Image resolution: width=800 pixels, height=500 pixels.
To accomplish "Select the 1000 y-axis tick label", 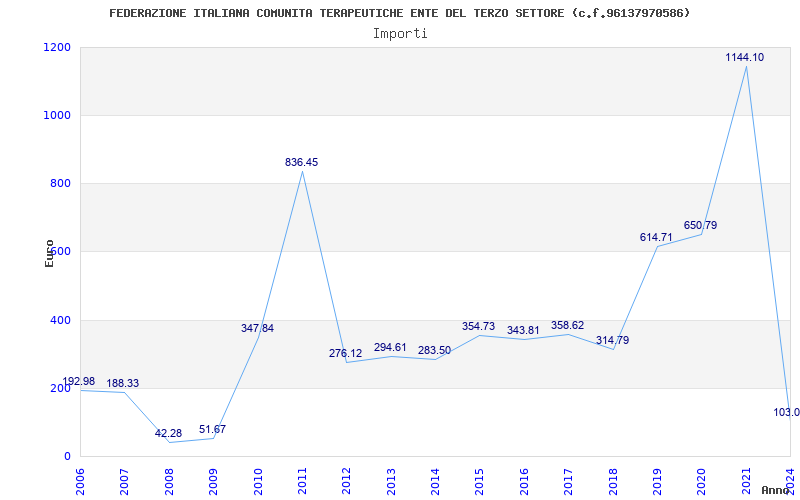I will pos(58,115).
